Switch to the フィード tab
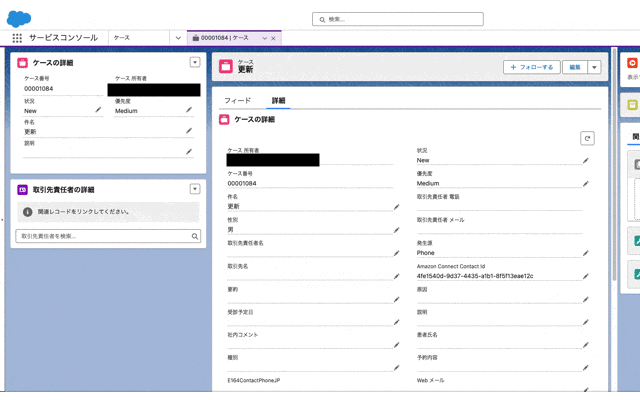The width and height of the screenshot is (640, 400). [238, 100]
